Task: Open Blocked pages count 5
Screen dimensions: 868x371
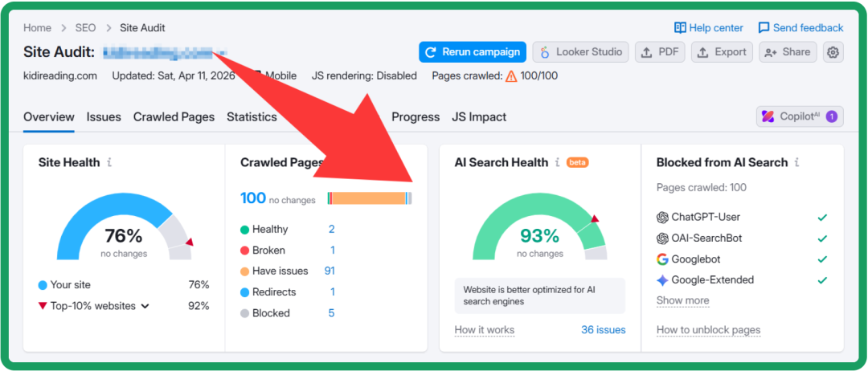Action: pos(332,313)
